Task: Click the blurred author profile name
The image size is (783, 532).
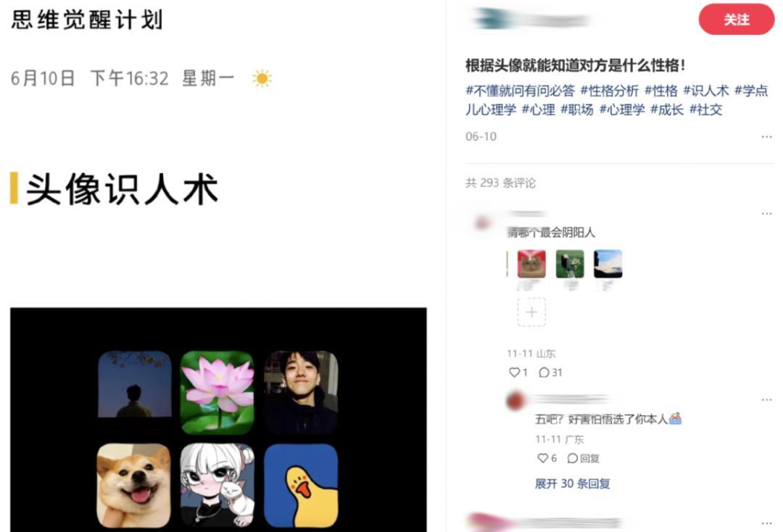Action: coord(530,20)
